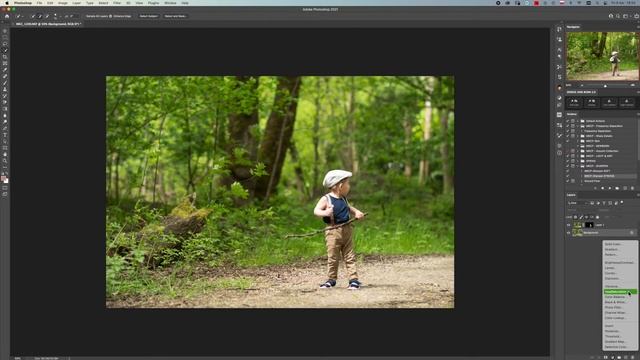Choose Black & White from adjustment menu
Viewport: 640px width, 360px height.
(620, 302)
